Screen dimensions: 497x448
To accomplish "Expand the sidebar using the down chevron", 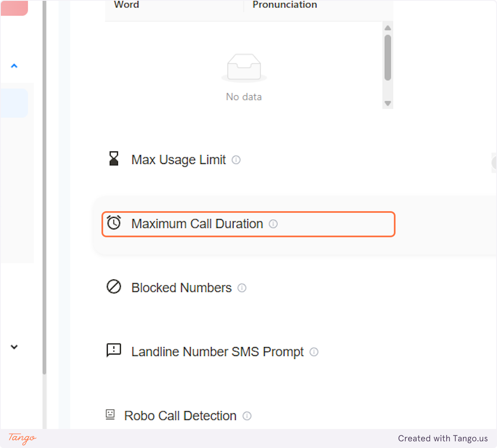I will pos(14,347).
